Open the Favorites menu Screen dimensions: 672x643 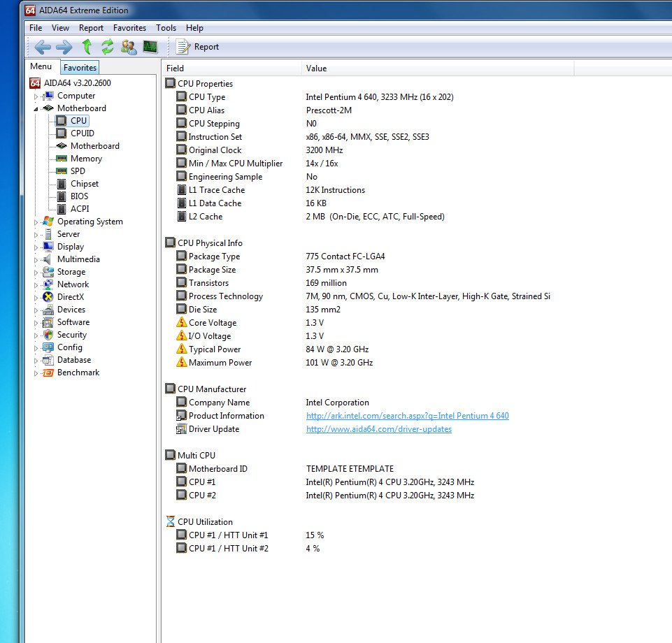point(129,28)
